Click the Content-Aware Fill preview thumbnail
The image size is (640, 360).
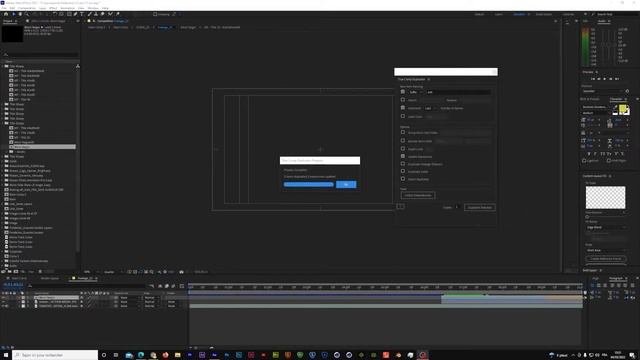click(x=605, y=198)
